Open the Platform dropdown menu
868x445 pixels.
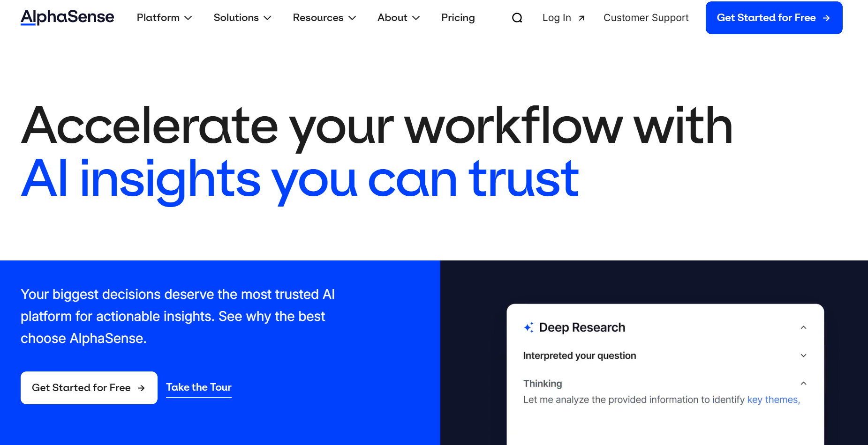[164, 18]
